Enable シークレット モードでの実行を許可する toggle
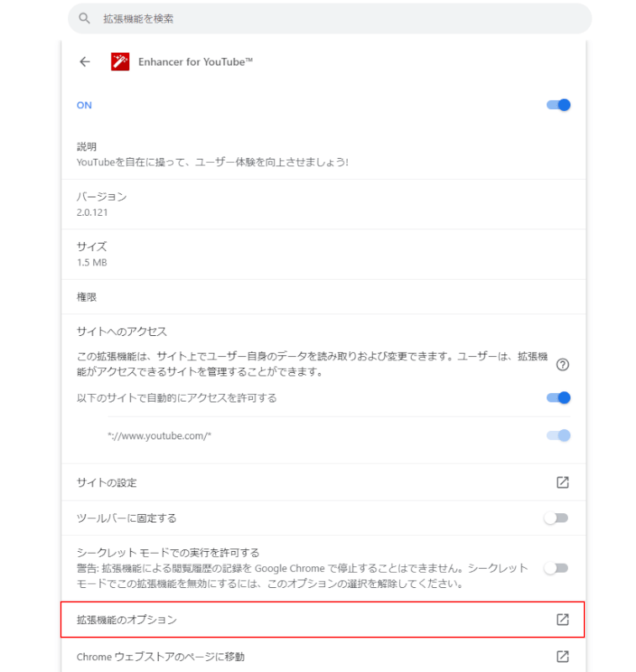636x672 pixels. [556, 569]
